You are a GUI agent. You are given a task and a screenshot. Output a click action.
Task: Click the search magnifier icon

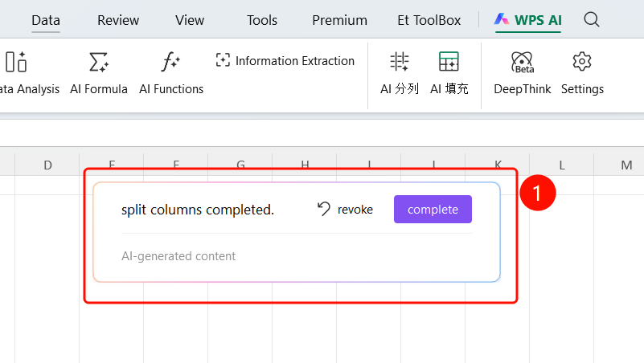coord(592,19)
